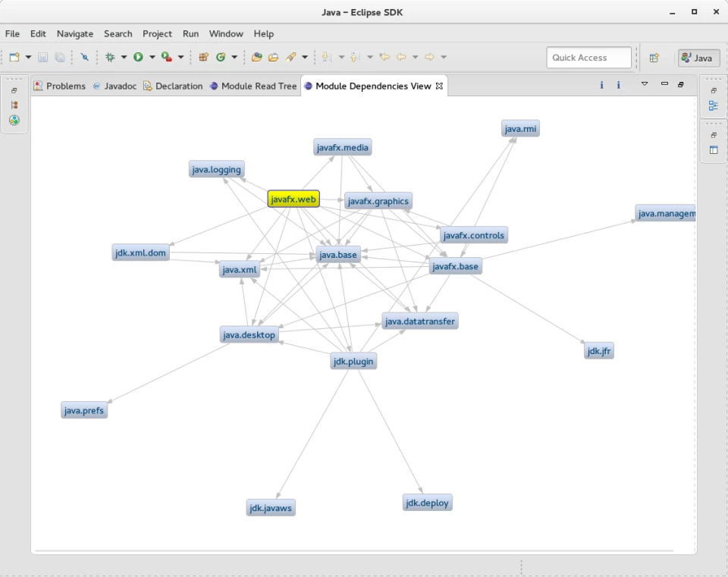
Task: Open the Debug dropdown arrow
Action: pyautogui.click(x=124, y=57)
